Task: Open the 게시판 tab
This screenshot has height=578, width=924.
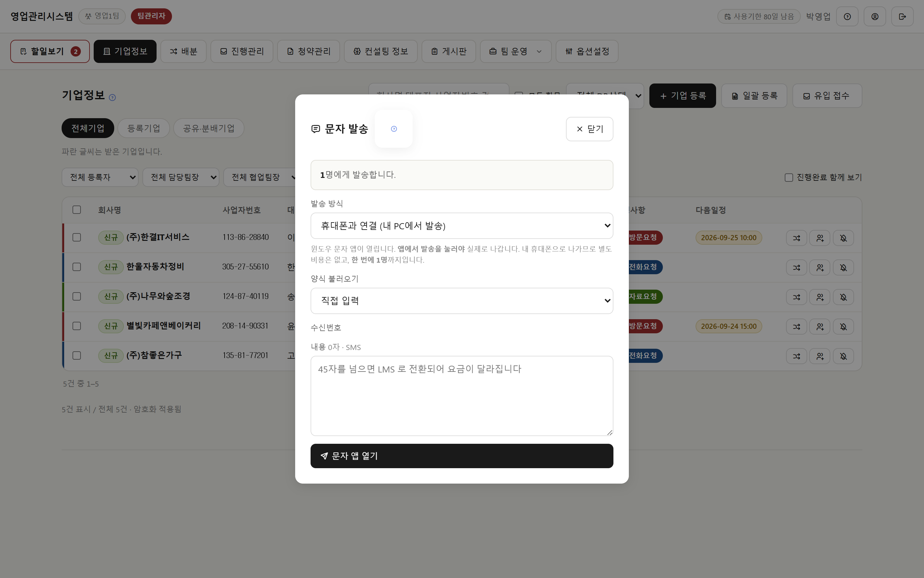Action: (449, 51)
